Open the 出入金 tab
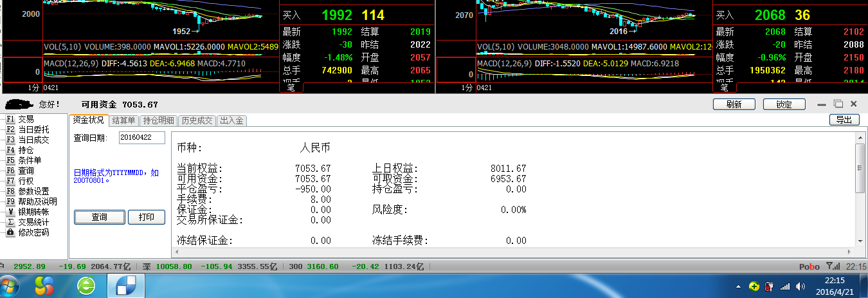 (x=231, y=120)
